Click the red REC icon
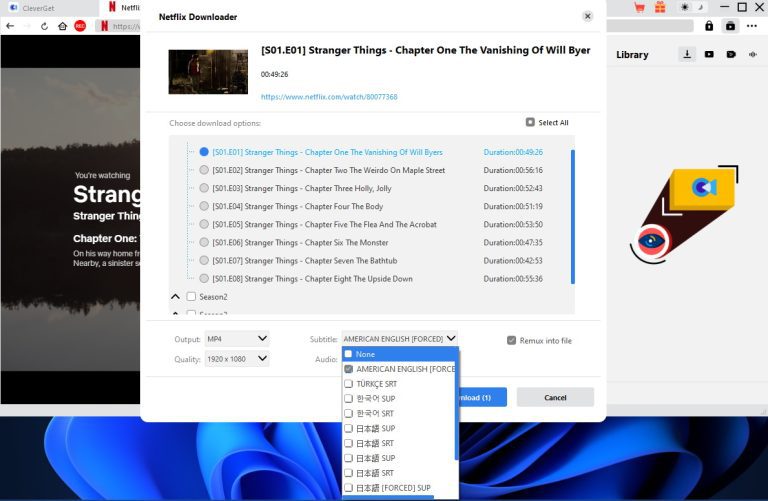768x501 pixels. tap(80, 26)
